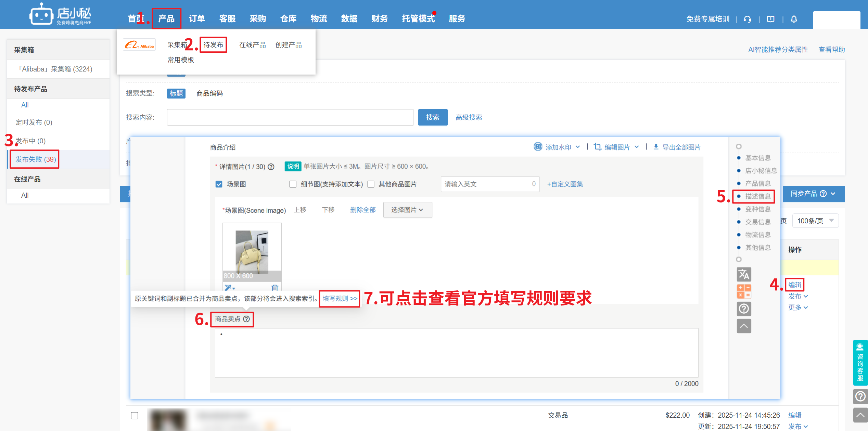Screen dimensions: 868x431
Task: Open the 订单 menu in top navigation
Action: (197, 19)
